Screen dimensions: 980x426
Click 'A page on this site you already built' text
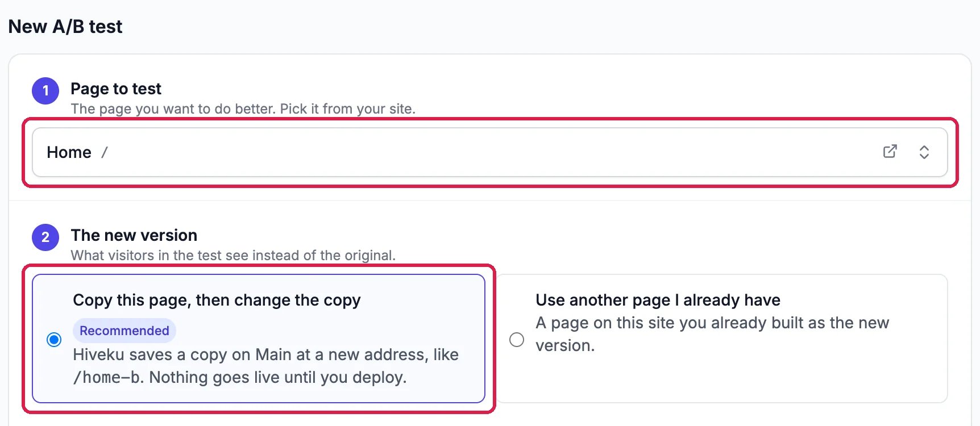tap(712, 334)
